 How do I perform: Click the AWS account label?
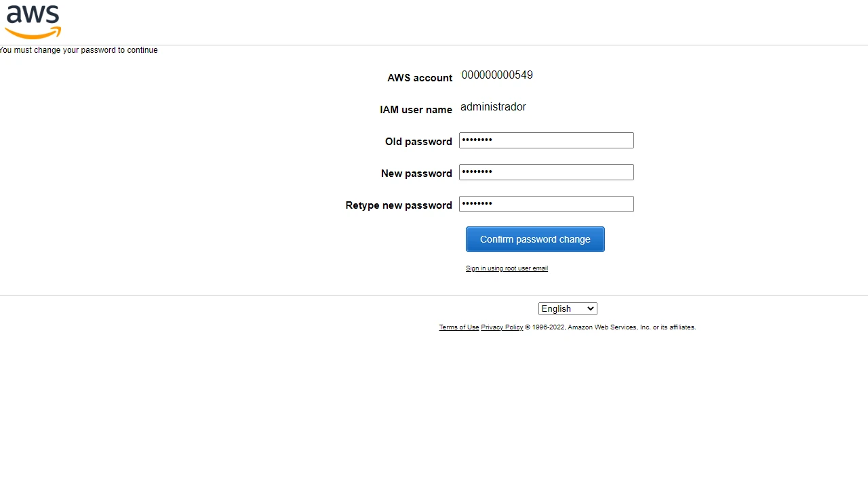(420, 78)
